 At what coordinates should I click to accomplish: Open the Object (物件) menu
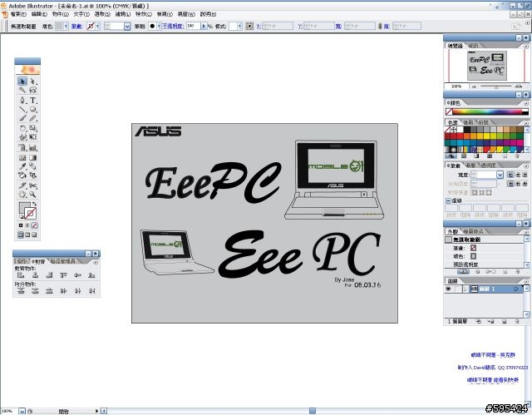pyautogui.click(x=61, y=14)
